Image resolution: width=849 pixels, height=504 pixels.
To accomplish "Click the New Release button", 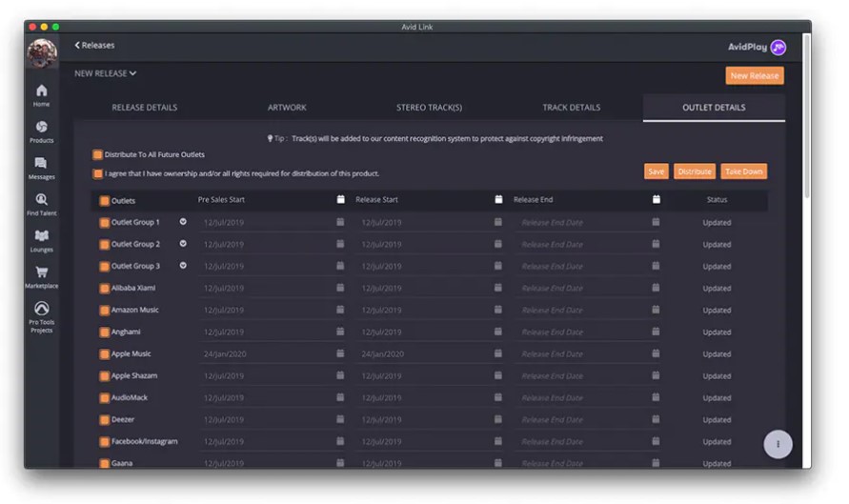I will coord(755,76).
